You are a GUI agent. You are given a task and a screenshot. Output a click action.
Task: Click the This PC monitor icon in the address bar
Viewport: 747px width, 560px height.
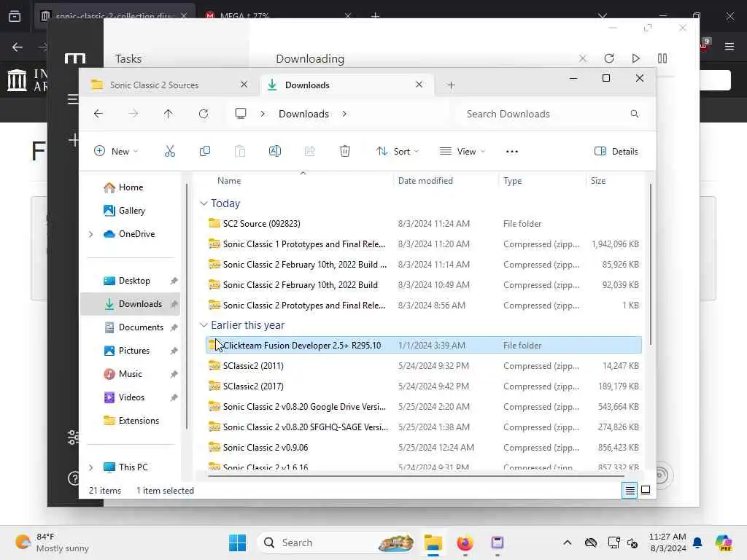click(x=241, y=114)
